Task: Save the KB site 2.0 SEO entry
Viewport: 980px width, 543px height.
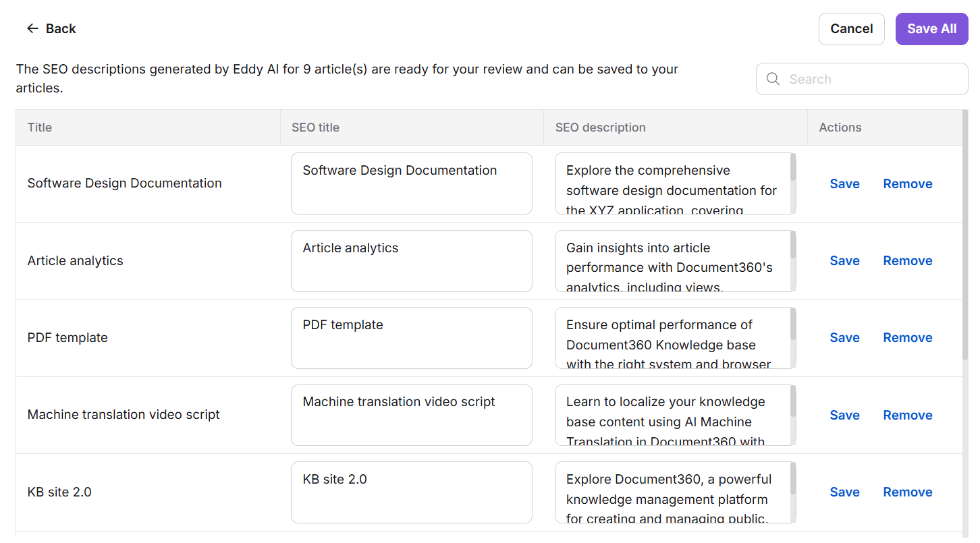Action: (x=844, y=492)
